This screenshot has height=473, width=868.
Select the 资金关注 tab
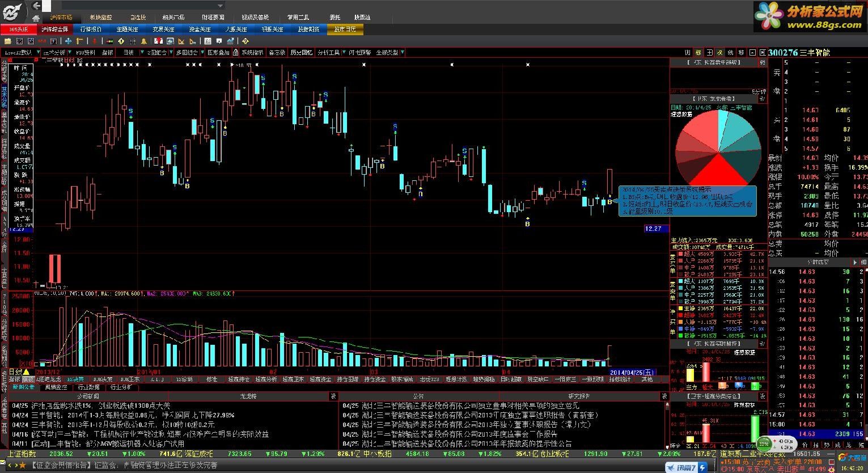point(200,29)
